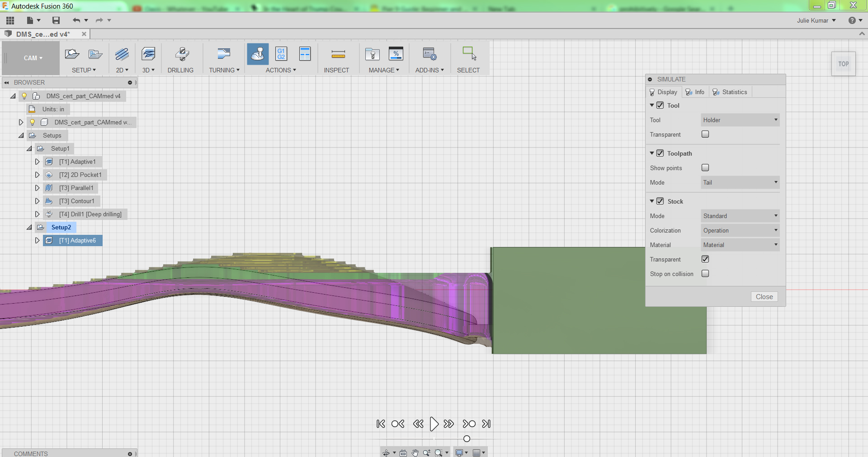868x457 pixels.
Task: Select the 3D milling operations icon
Action: (x=148, y=54)
